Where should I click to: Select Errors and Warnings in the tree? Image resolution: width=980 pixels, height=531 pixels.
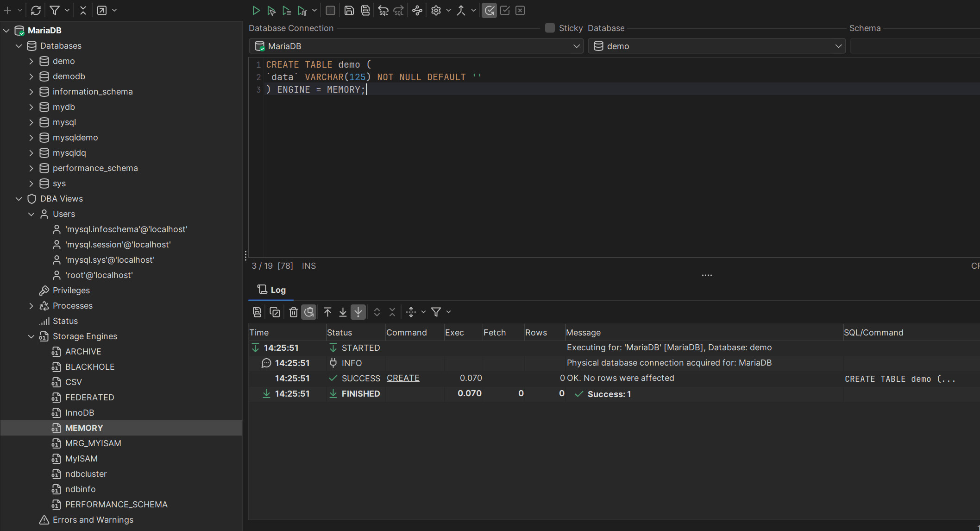click(93, 519)
